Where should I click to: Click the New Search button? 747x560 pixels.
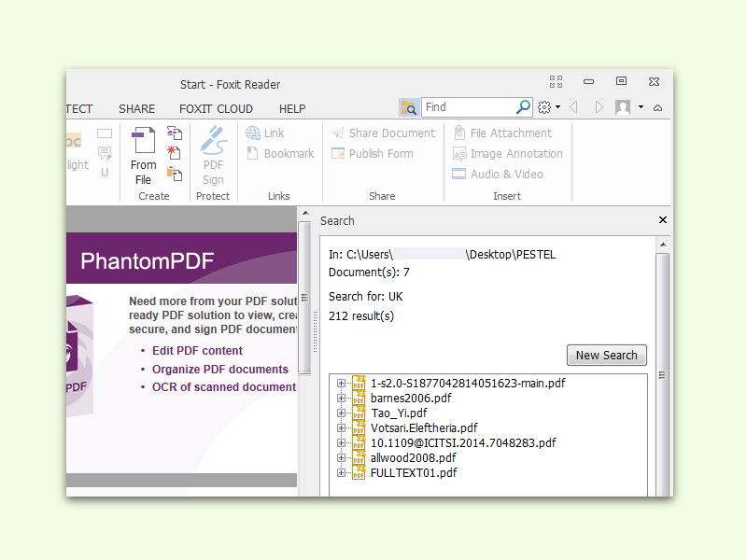606,356
